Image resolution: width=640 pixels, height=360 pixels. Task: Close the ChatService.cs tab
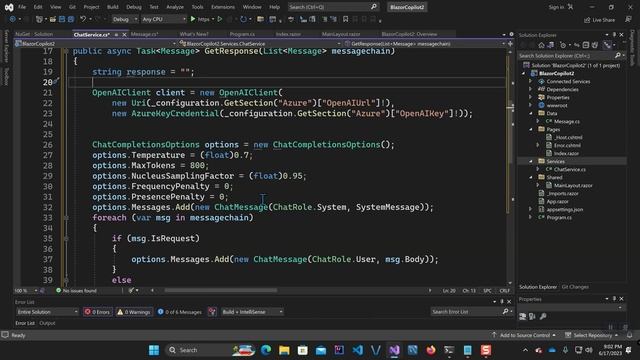124,35
